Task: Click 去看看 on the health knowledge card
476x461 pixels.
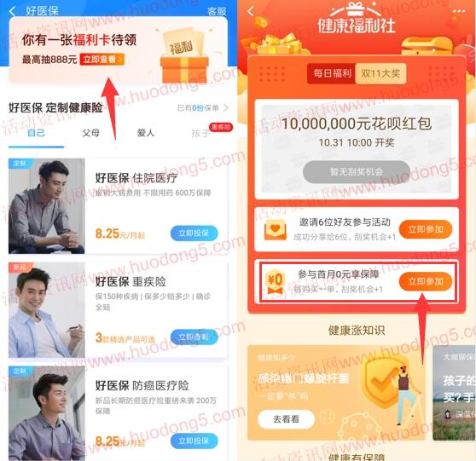Action: point(286,419)
